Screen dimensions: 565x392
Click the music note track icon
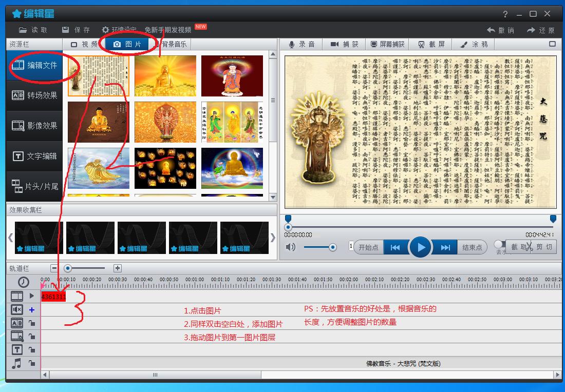(x=17, y=363)
